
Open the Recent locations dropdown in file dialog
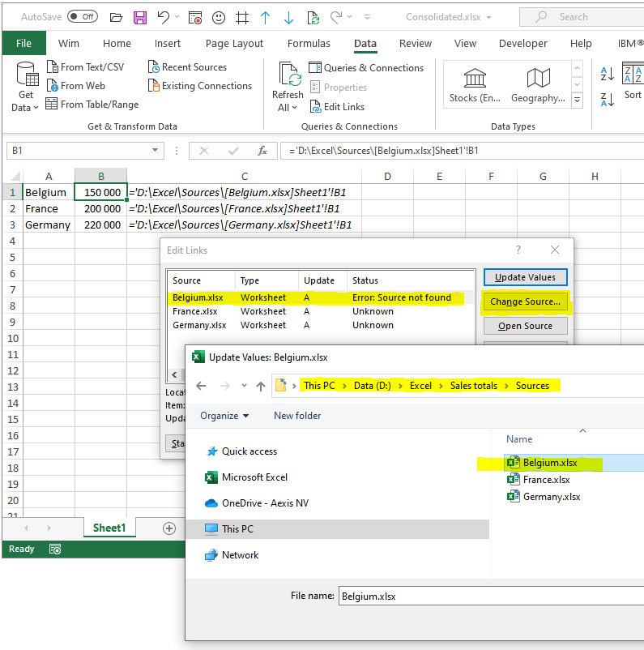click(244, 386)
